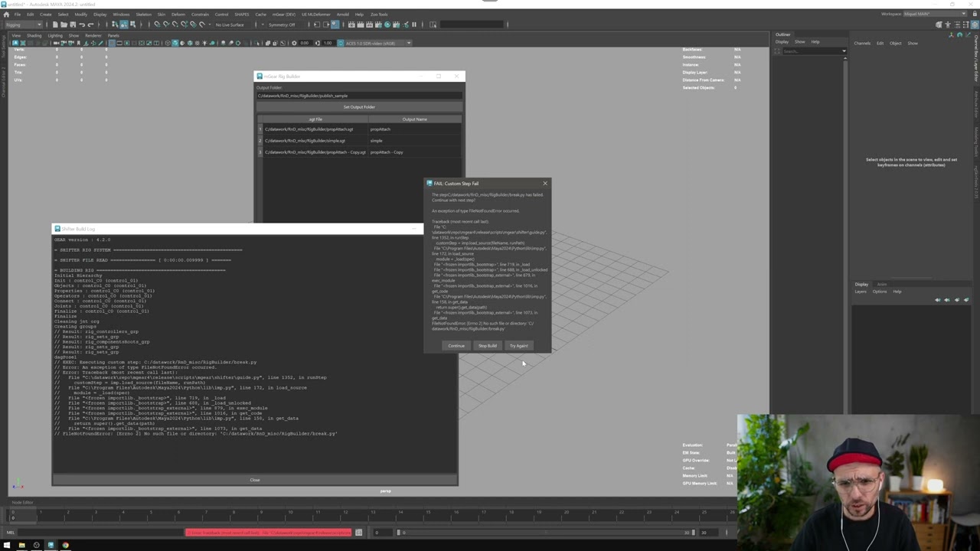The image size is (980, 551).
Task: Click the save scene disk icon
Action: pos(73,24)
